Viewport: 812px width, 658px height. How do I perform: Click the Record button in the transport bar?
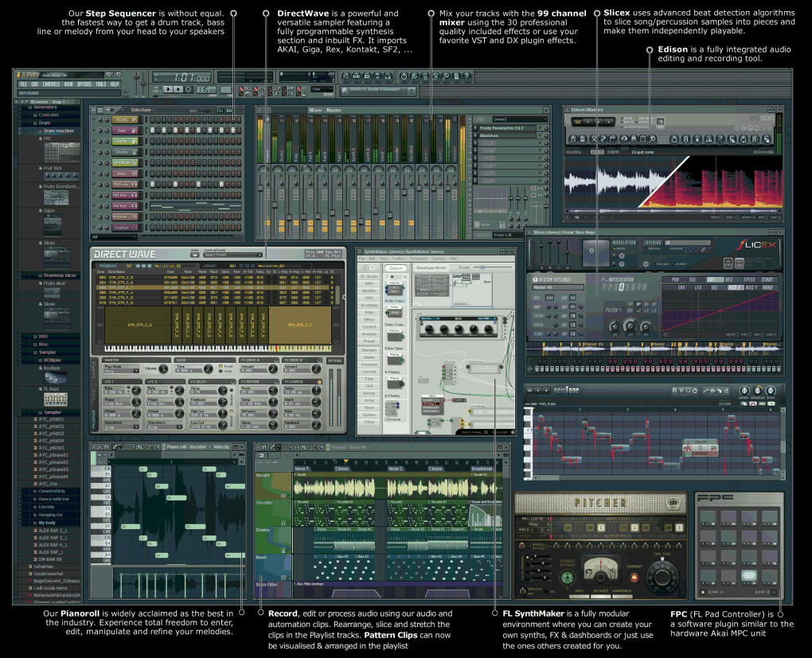click(189, 89)
